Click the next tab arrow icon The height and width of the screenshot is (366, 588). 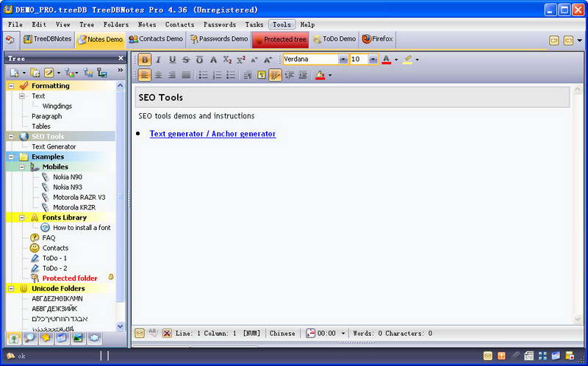coord(568,40)
